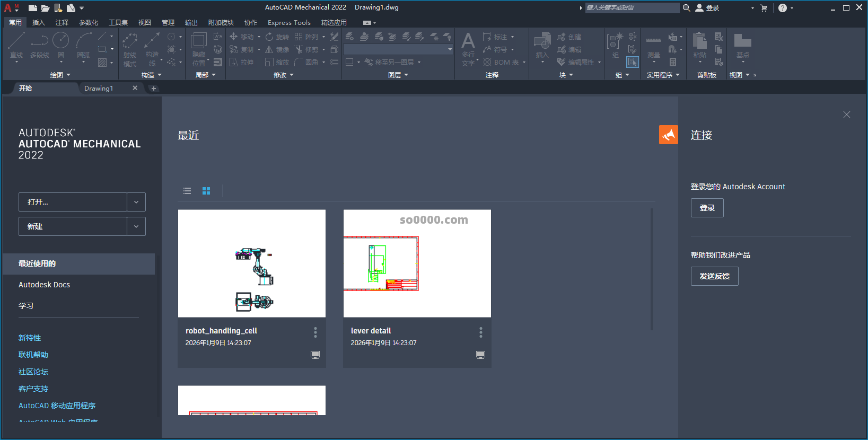Expand the New button dropdown arrow
868x440 pixels.
tap(136, 226)
